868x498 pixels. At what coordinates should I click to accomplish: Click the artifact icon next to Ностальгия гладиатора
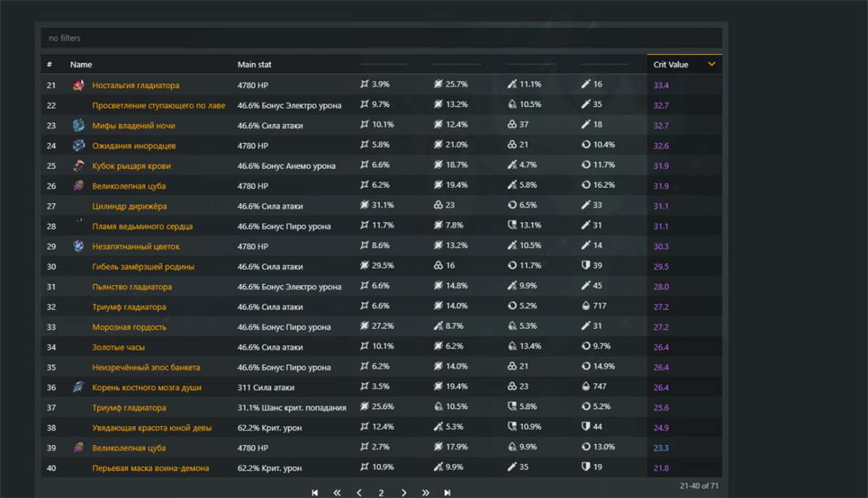pos(78,85)
